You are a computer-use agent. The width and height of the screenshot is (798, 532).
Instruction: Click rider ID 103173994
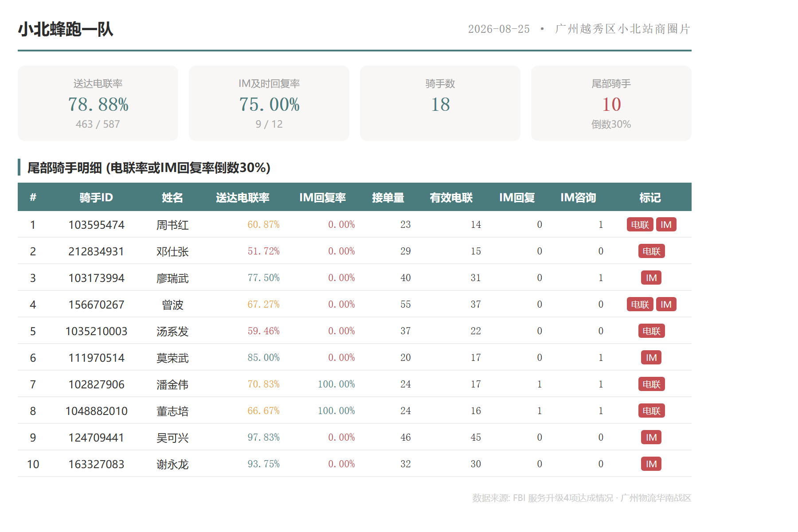(96, 278)
